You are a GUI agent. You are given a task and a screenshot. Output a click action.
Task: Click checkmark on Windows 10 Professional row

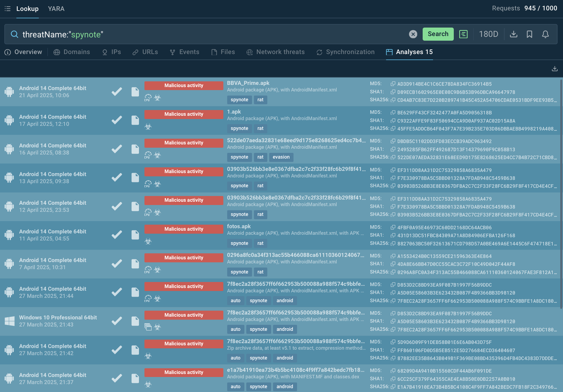pos(117,321)
